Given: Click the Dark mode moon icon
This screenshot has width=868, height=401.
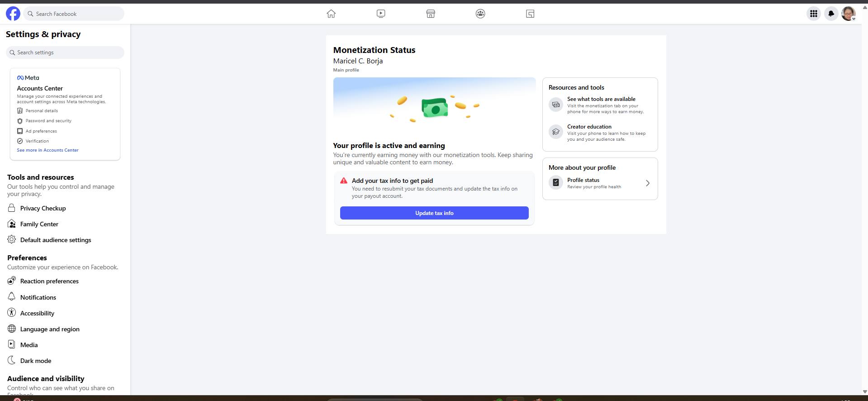Looking at the screenshot, I should point(12,360).
